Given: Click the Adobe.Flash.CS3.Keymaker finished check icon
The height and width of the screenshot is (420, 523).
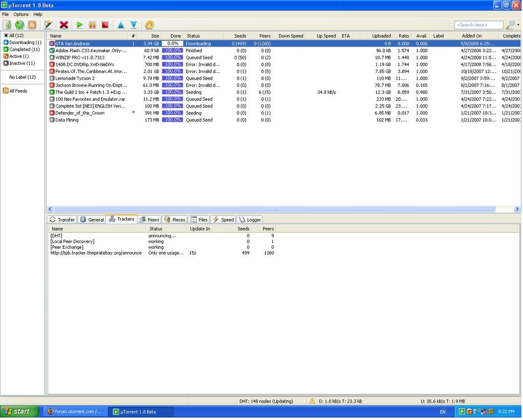Looking at the screenshot, I should point(52,51).
